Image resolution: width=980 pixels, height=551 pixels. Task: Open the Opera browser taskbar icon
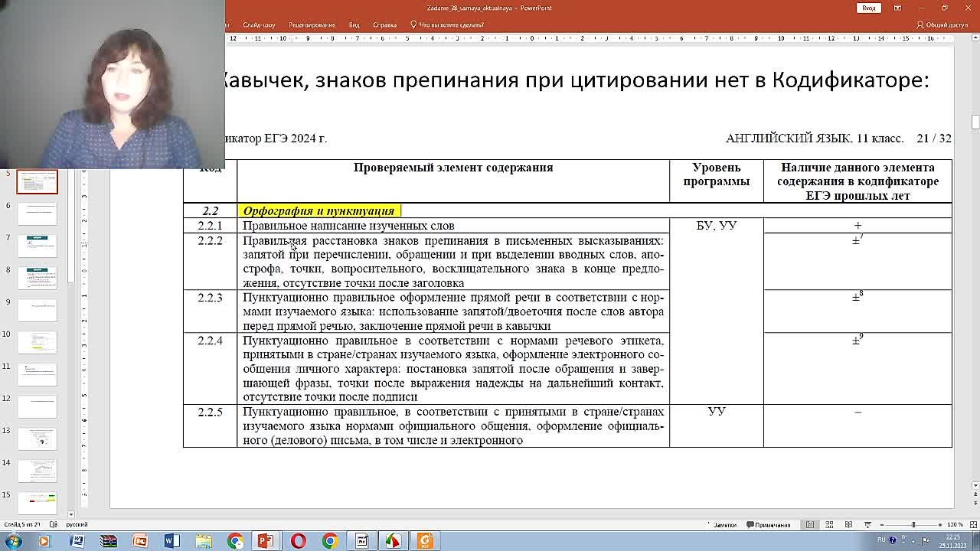(x=298, y=541)
